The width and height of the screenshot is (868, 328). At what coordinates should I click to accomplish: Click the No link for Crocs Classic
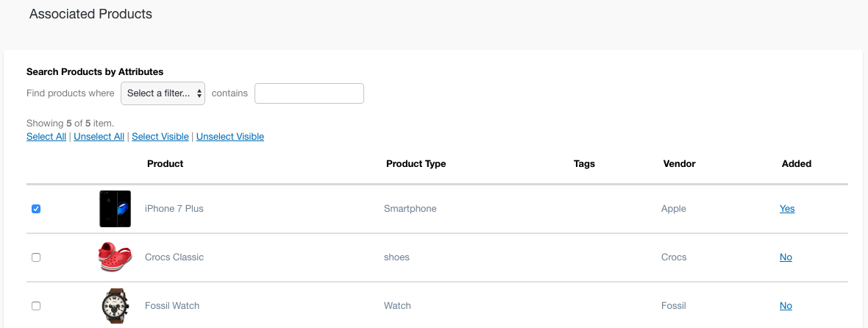(x=786, y=257)
